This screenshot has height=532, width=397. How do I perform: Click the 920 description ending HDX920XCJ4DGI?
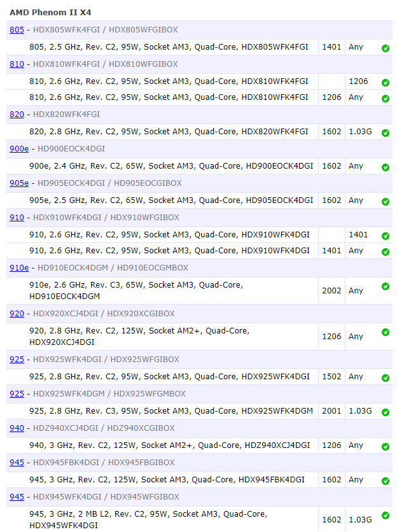(x=139, y=336)
